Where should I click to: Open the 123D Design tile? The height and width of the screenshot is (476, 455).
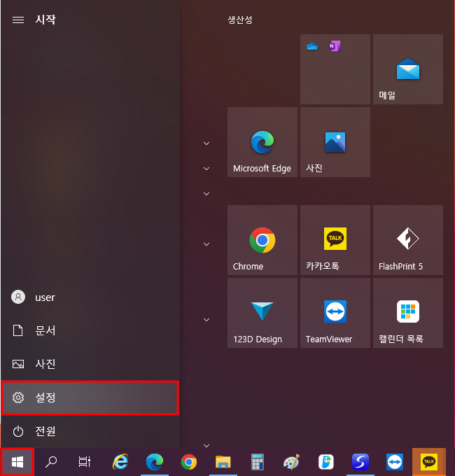point(262,313)
